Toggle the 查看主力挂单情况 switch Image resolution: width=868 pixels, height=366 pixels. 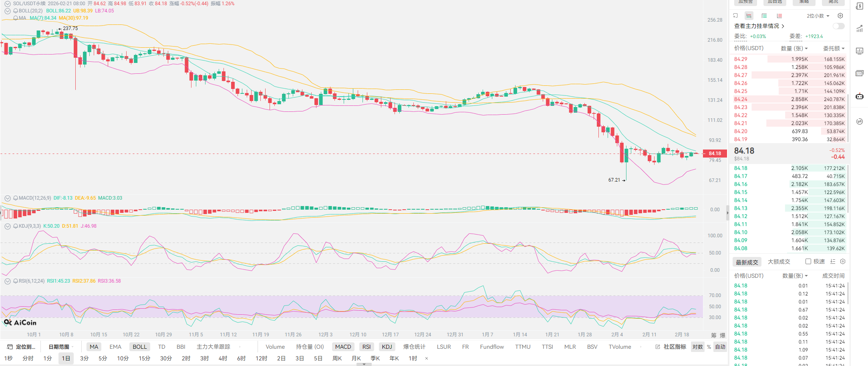[x=838, y=26]
